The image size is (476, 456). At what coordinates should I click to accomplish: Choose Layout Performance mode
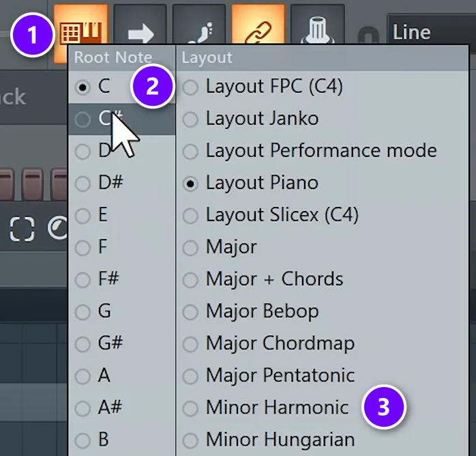coord(323,151)
